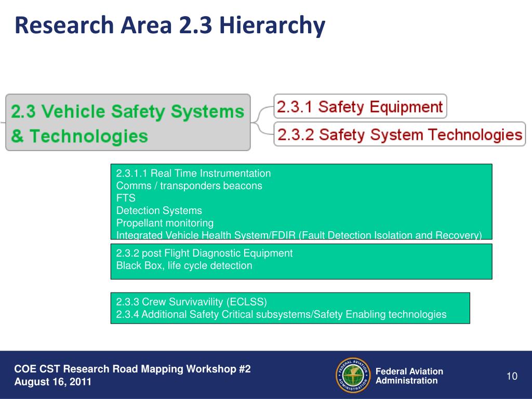Image resolution: width=532 pixels, height=399 pixels.
Task: Click 'Integrated Vehicle Health System/FDIR' line
Action: point(299,235)
